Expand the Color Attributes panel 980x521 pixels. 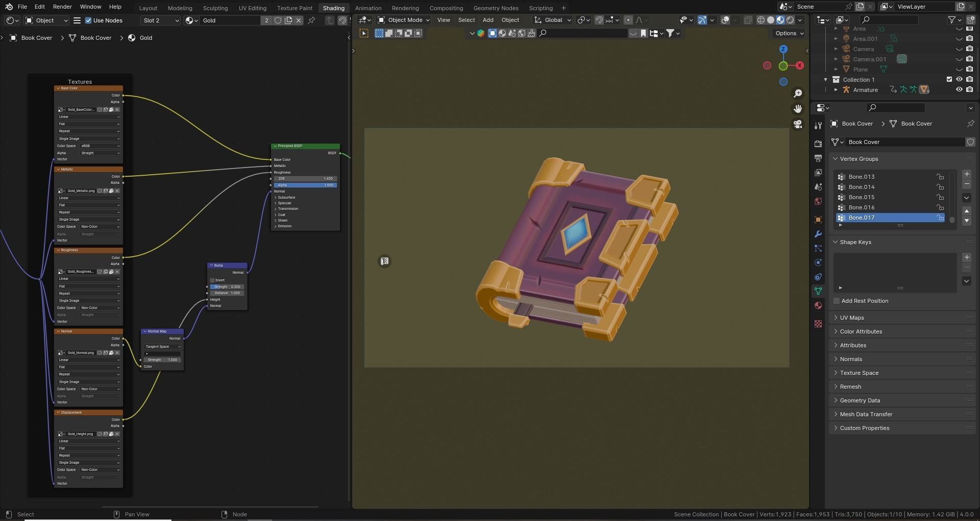coord(902,331)
